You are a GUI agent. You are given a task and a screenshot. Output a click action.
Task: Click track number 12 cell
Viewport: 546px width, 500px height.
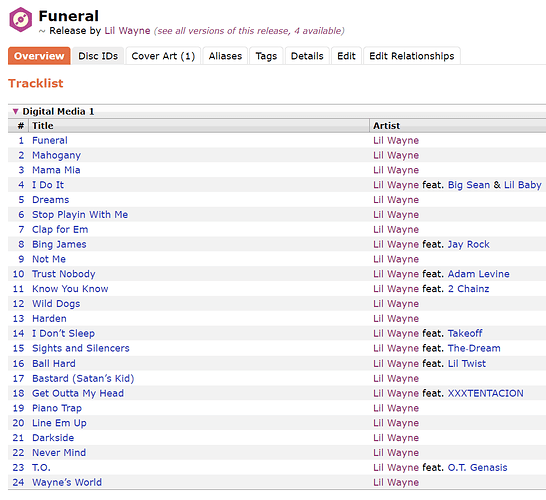click(x=18, y=304)
